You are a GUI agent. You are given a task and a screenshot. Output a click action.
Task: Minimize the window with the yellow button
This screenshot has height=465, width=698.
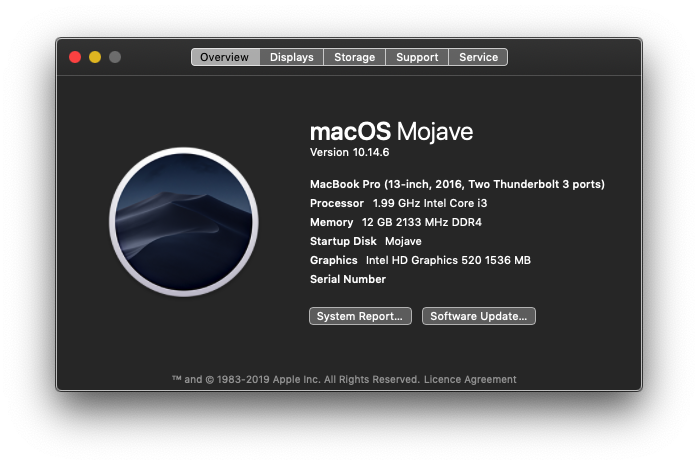[x=95, y=57]
